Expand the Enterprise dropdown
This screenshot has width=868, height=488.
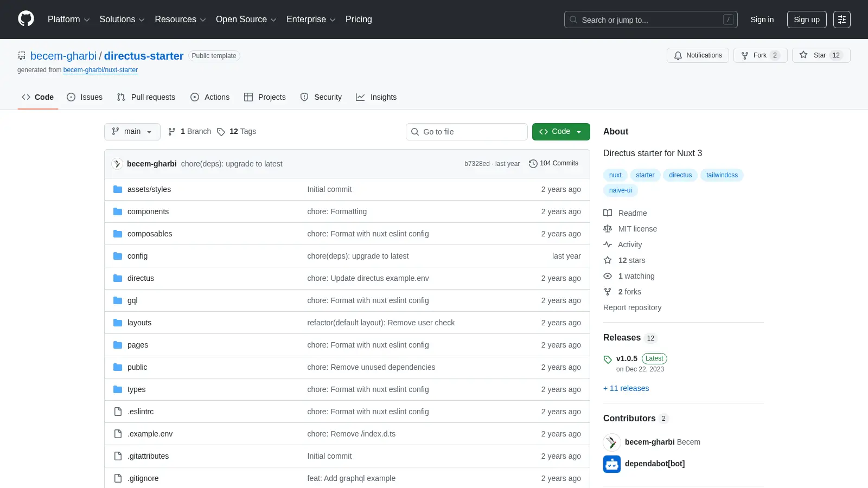pyautogui.click(x=311, y=20)
